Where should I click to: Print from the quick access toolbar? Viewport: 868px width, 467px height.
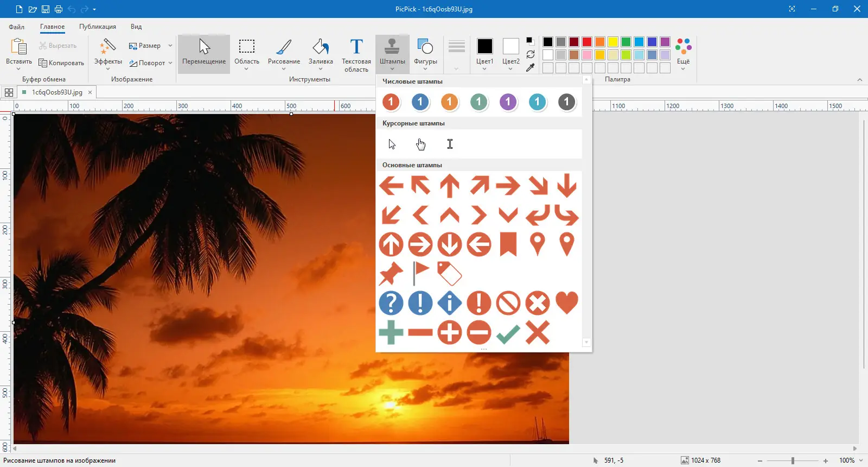pyautogui.click(x=59, y=9)
